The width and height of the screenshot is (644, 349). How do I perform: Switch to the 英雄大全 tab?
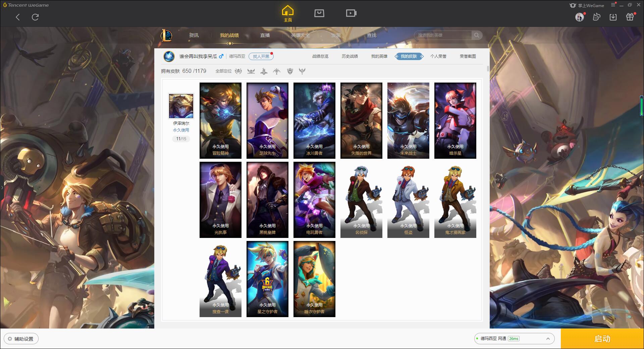click(301, 35)
